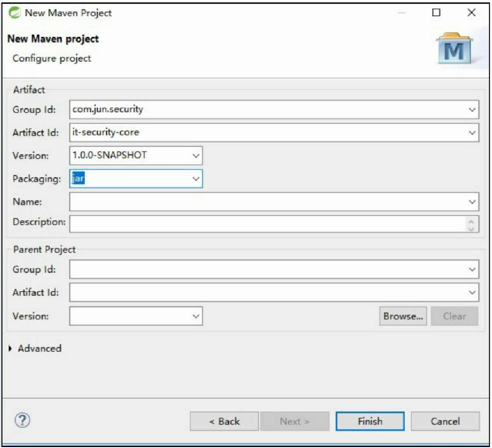This screenshot has height=448, width=492.
Task: Click the "Name:" label
Action: tap(27, 202)
